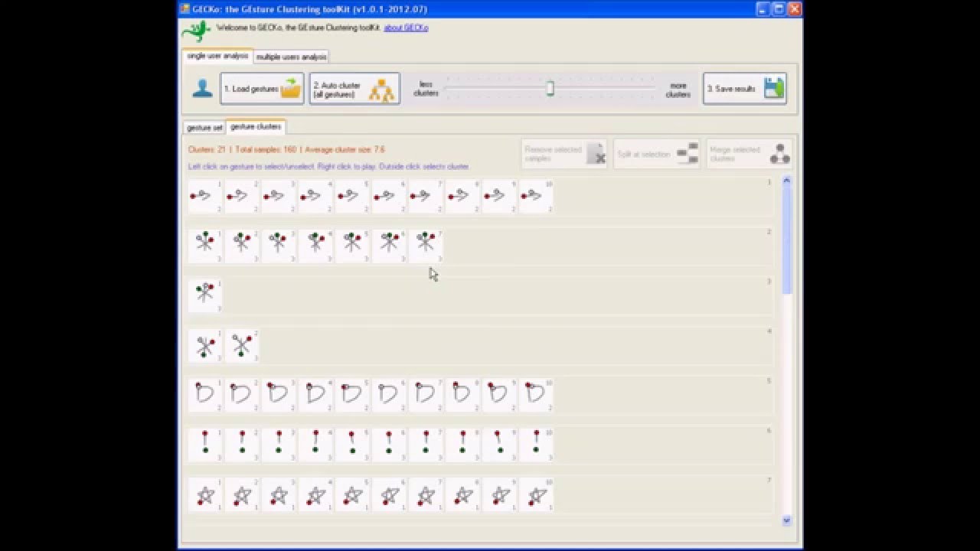Click the 'more clusters' slider label
This screenshot has height=551, width=980.
[678, 90]
